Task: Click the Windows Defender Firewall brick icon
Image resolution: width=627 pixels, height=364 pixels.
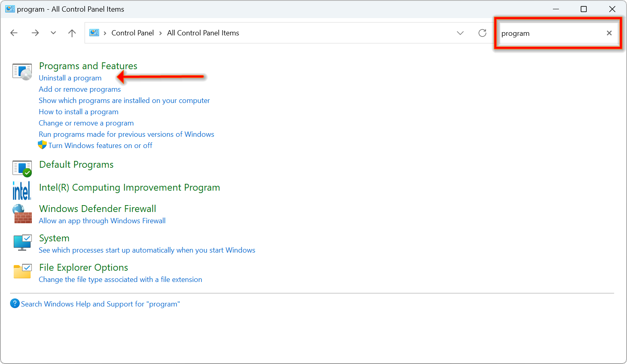Action: pyautogui.click(x=22, y=214)
